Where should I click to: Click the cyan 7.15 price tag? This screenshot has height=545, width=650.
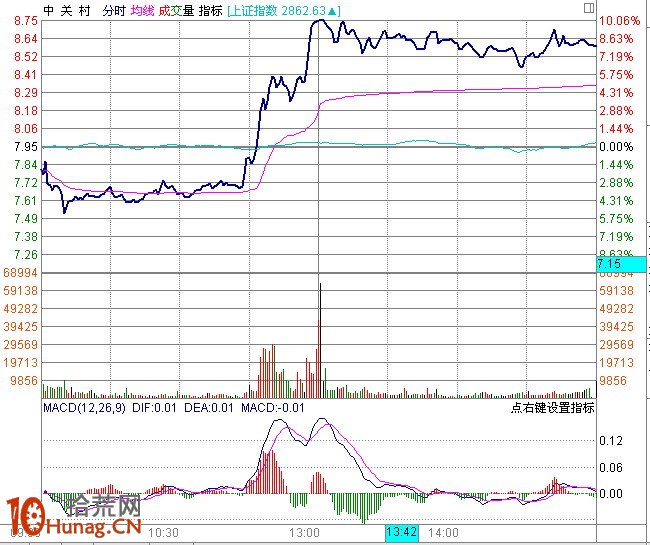[x=621, y=264]
